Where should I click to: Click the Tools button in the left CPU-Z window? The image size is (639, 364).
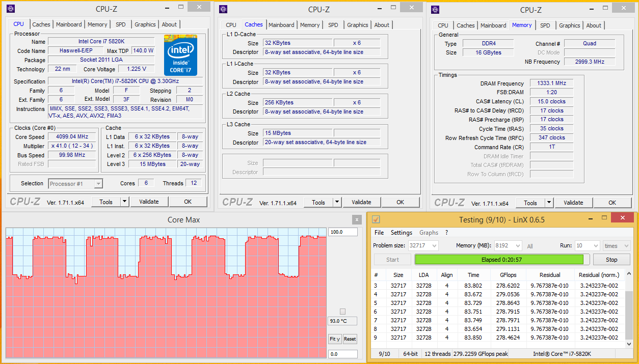pyautogui.click(x=106, y=202)
